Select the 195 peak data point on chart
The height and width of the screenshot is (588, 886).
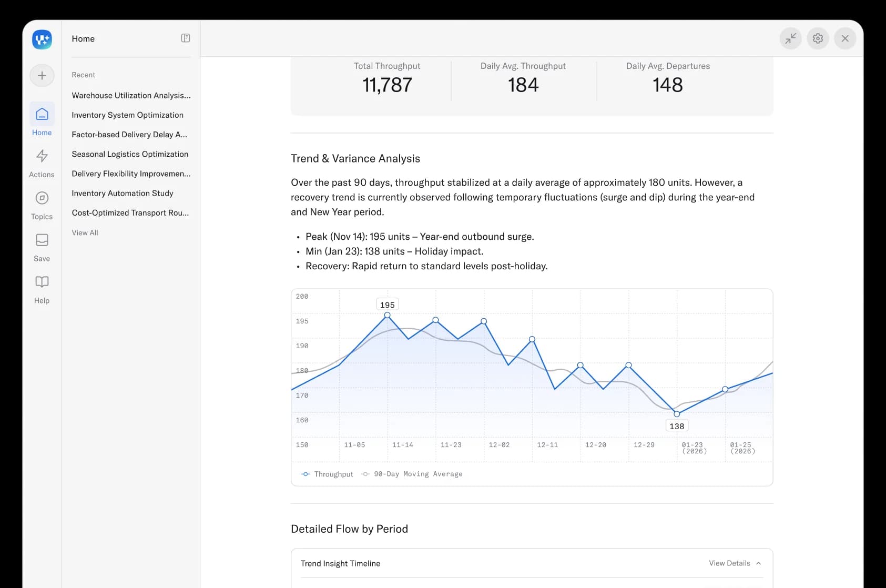(388, 315)
